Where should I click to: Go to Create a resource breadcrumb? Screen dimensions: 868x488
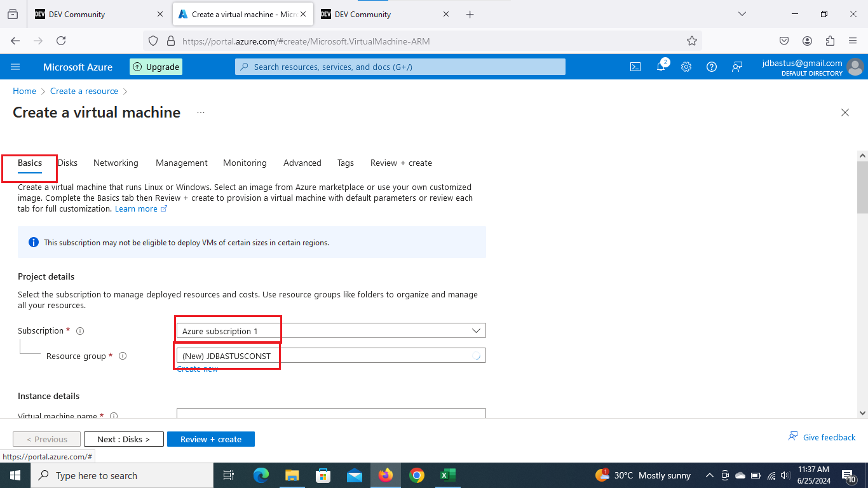tap(85, 91)
